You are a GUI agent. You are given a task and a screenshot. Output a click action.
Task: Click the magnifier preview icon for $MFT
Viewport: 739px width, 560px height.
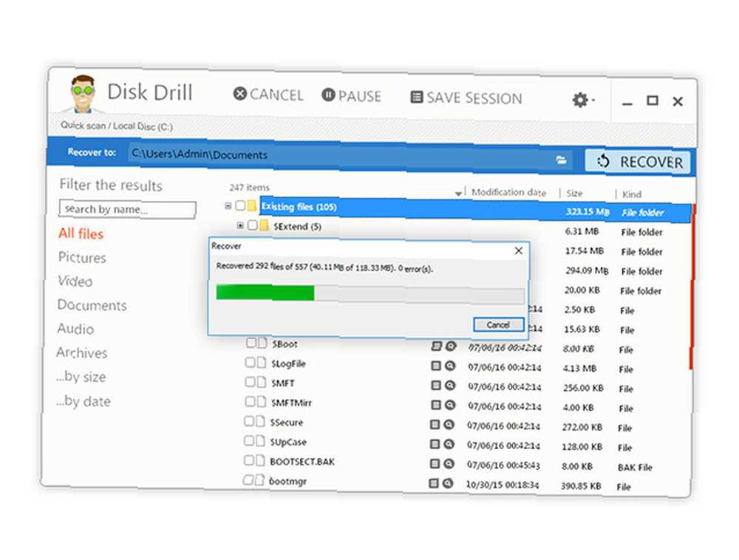[x=450, y=385]
